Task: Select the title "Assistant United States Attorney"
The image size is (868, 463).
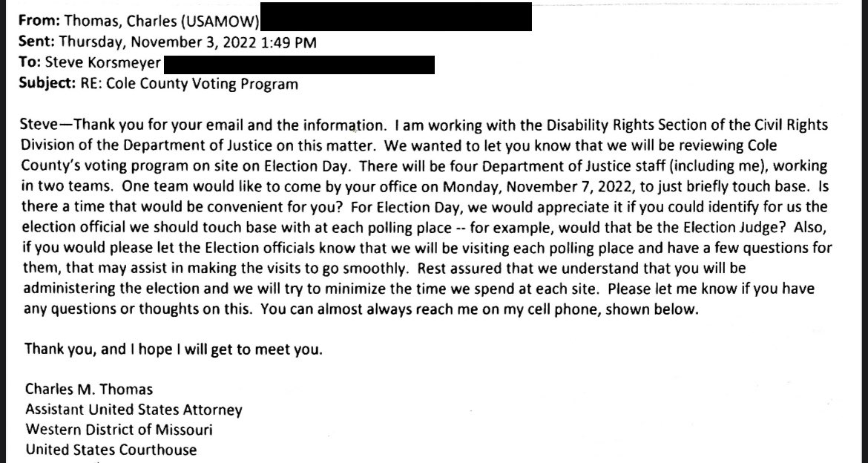Action: pyautogui.click(x=134, y=410)
